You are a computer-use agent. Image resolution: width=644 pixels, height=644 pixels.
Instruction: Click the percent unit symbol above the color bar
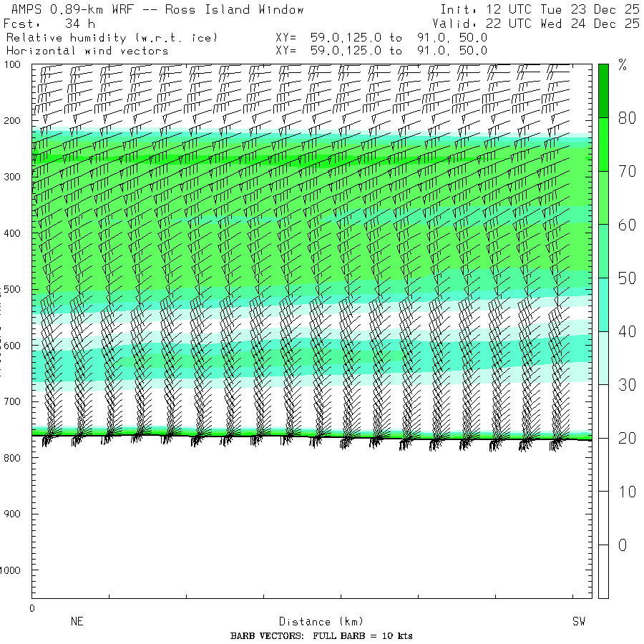[622, 66]
